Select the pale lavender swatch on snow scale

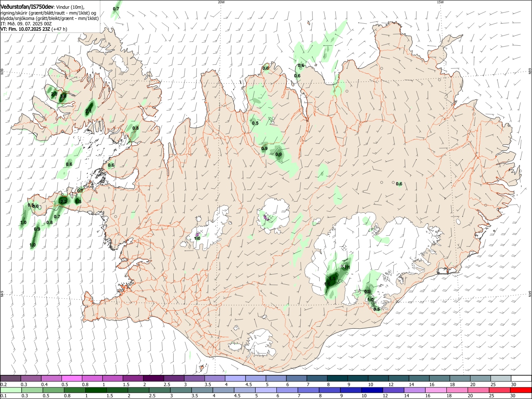(x=235, y=379)
